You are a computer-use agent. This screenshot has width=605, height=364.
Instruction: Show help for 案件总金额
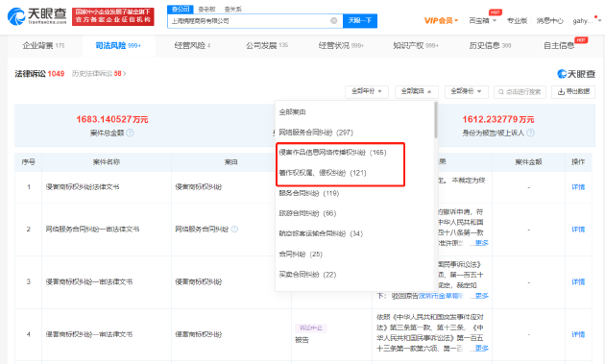pos(131,133)
